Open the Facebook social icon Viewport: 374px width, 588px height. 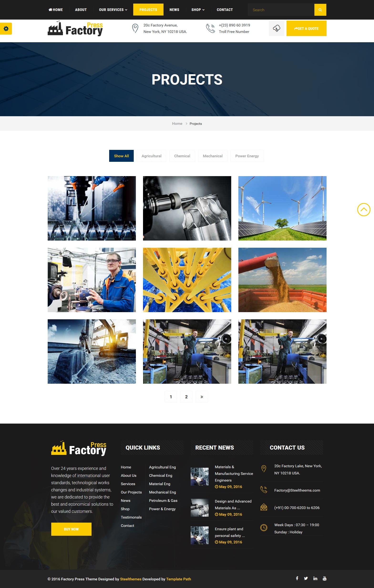(297, 578)
